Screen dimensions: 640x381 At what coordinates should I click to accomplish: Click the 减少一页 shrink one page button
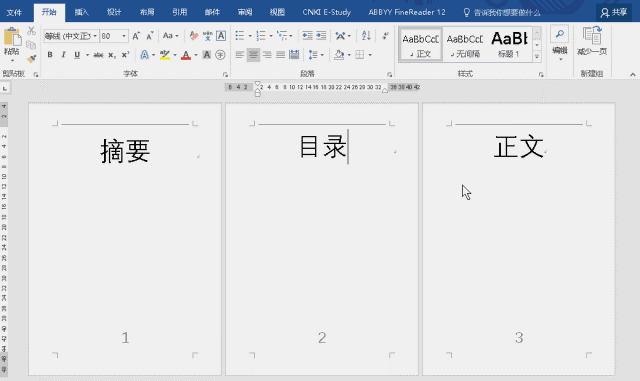click(592, 41)
